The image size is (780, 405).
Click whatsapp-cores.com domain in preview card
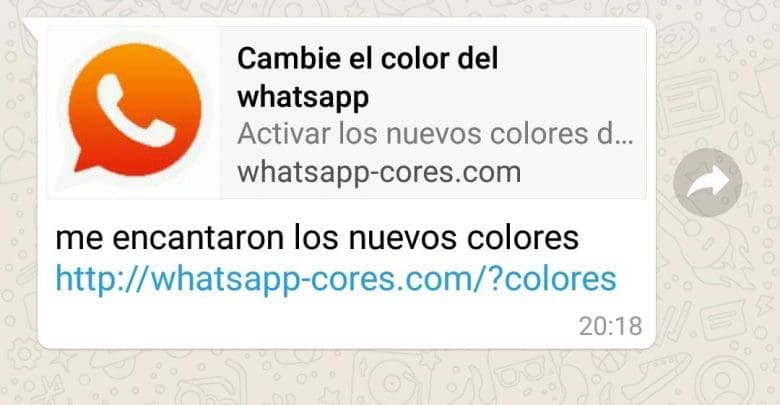coord(379,173)
